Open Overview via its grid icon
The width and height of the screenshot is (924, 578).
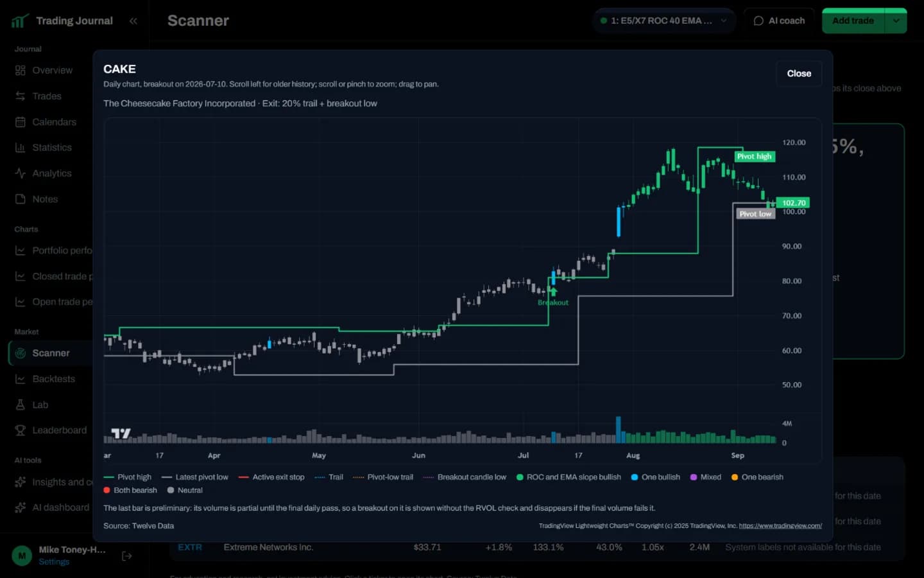[x=21, y=71]
